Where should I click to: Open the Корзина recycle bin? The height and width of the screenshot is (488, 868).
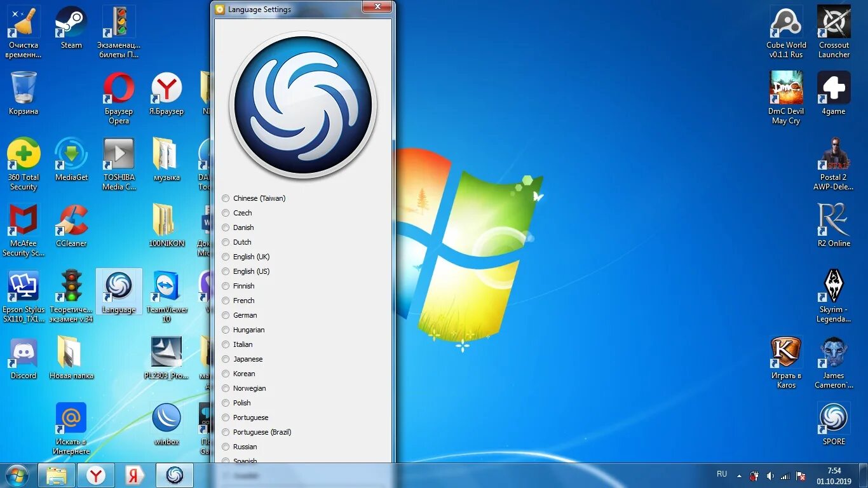pyautogui.click(x=24, y=93)
